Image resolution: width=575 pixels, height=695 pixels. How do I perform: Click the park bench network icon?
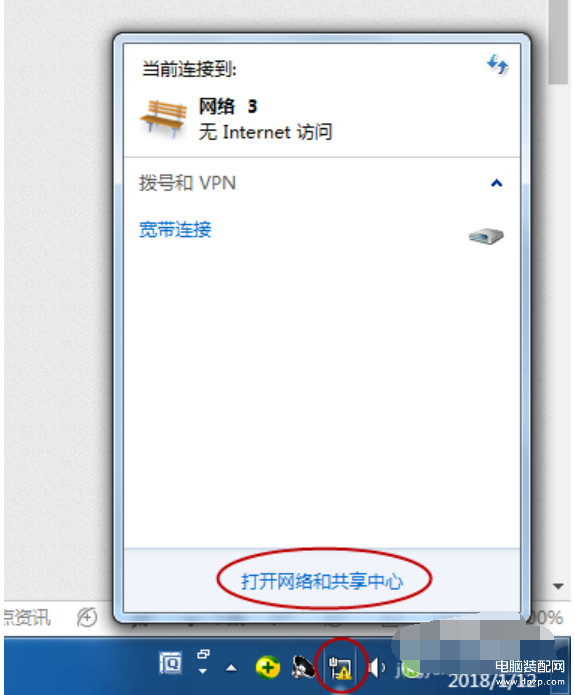163,118
